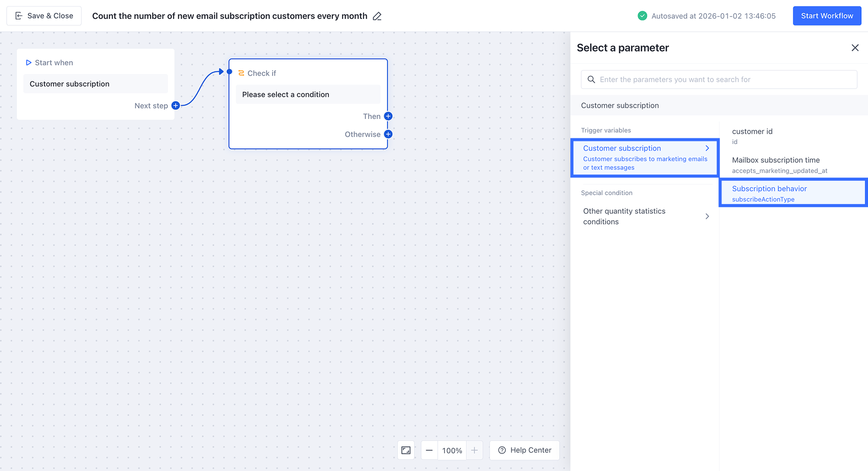Click the accepts_marketing_updated_at subtext

pyautogui.click(x=780, y=171)
